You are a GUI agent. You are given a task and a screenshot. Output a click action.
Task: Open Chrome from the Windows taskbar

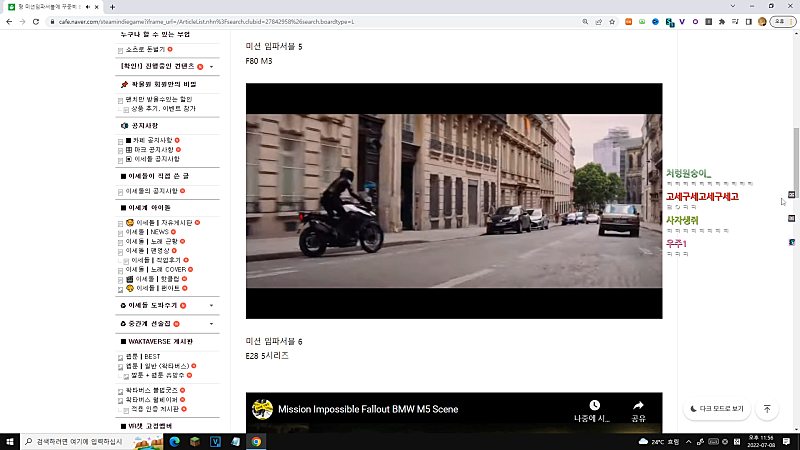coord(256,441)
